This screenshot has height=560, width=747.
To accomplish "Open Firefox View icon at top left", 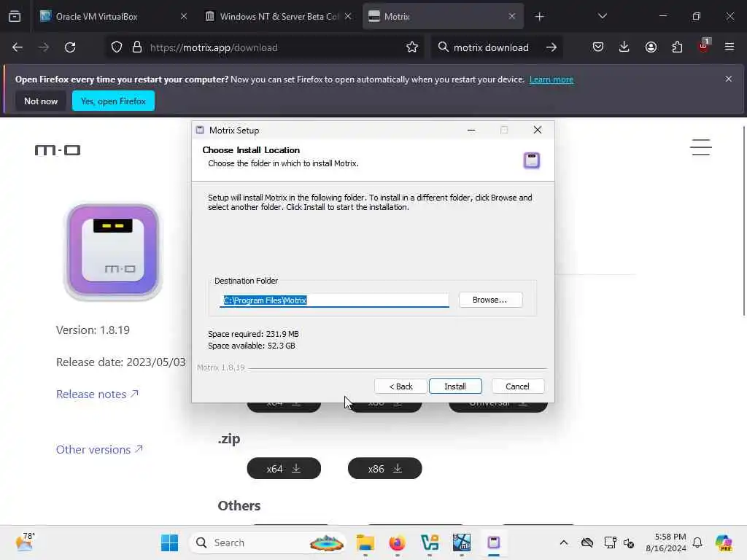I will [15, 17].
